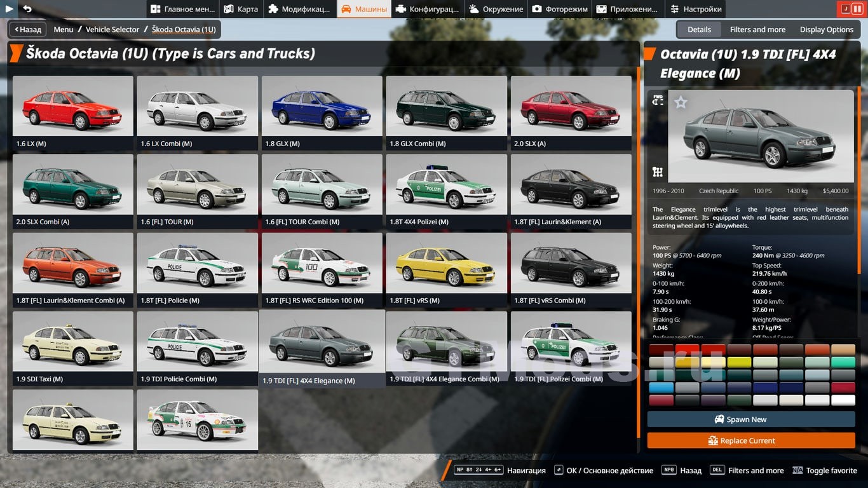Open Display Options panel
This screenshot has height=488, width=868.
(826, 29)
